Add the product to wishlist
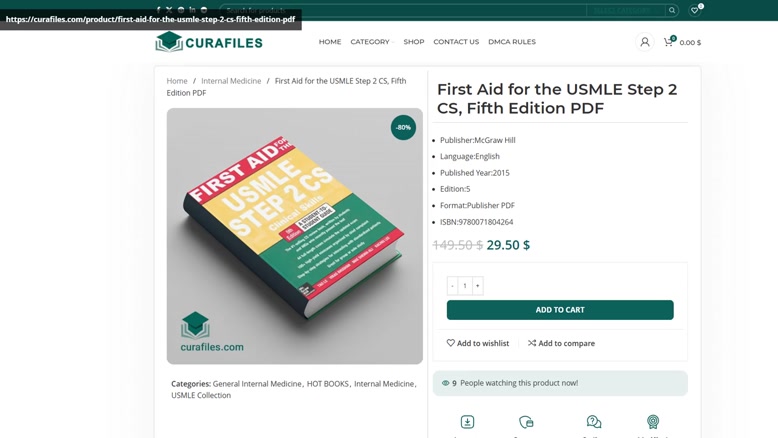This screenshot has width=778, height=438. (477, 343)
